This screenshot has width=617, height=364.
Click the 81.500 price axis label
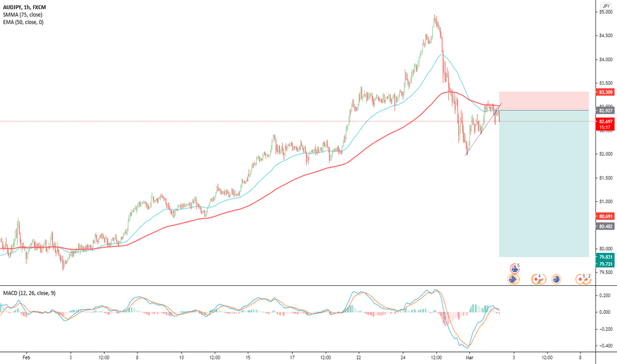click(606, 178)
